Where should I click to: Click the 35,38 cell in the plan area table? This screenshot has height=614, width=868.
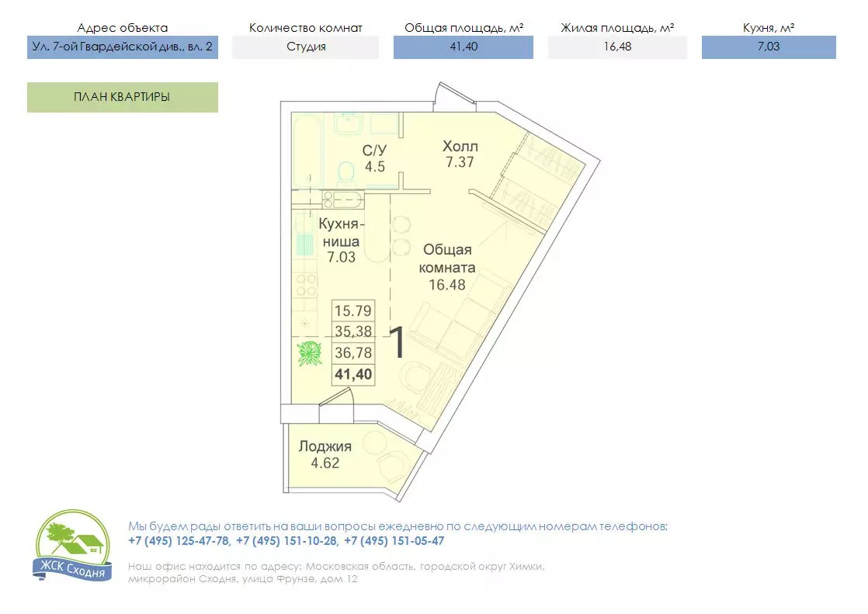[x=353, y=331]
